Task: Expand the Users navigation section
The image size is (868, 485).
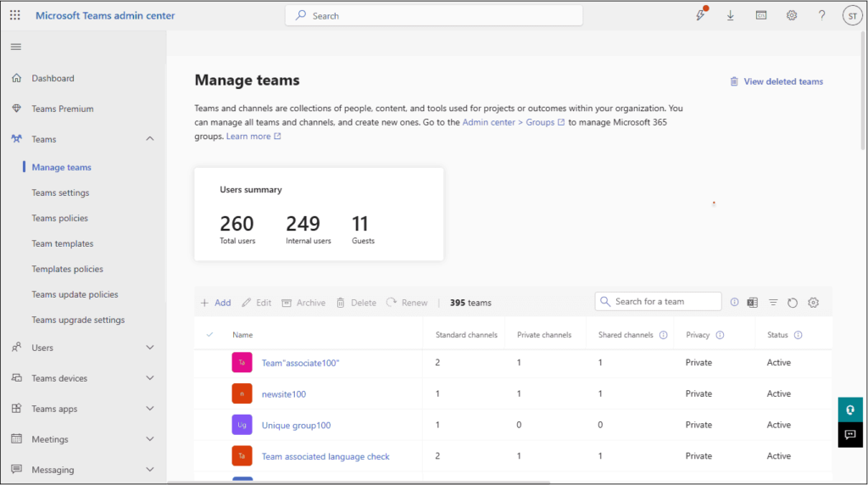Action: 150,347
